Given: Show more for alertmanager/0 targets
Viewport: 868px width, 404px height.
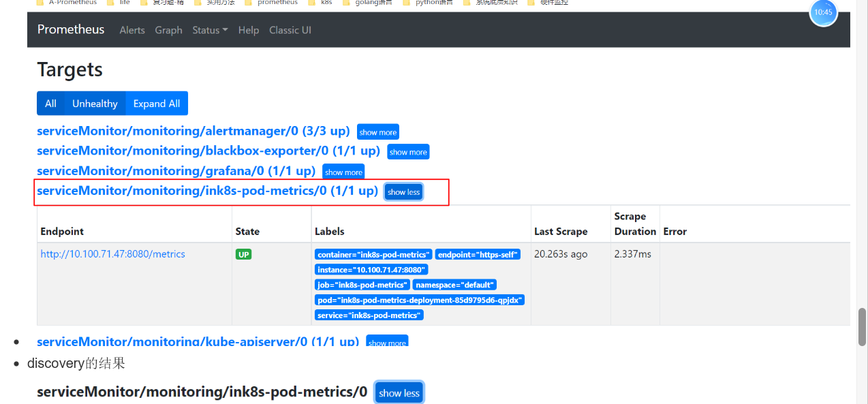Looking at the screenshot, I should click(x=378, y=132).
